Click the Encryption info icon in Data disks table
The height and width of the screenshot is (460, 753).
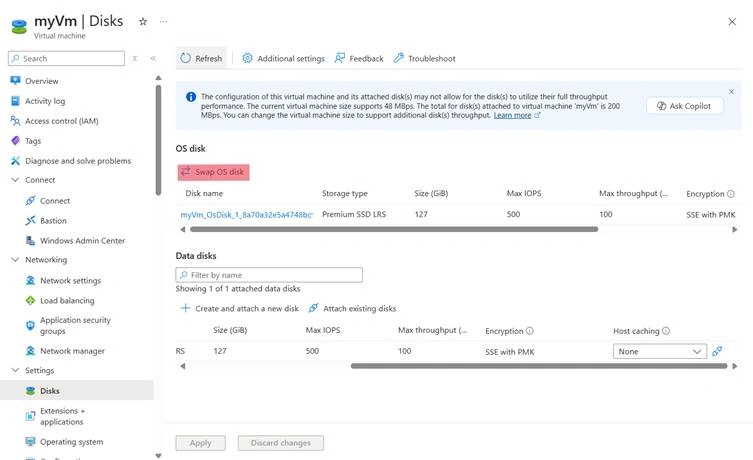pos(530,331)
